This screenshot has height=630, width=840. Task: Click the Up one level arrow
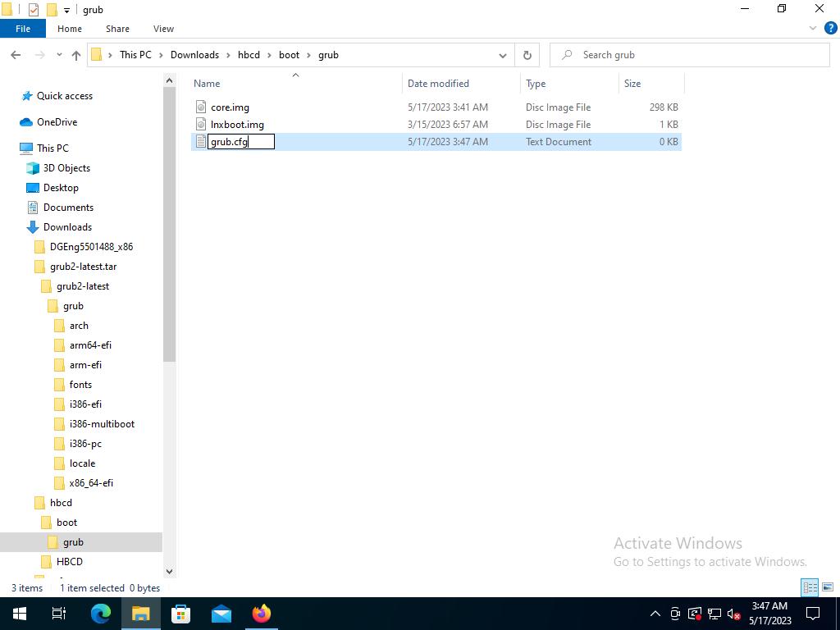(76, 55)
